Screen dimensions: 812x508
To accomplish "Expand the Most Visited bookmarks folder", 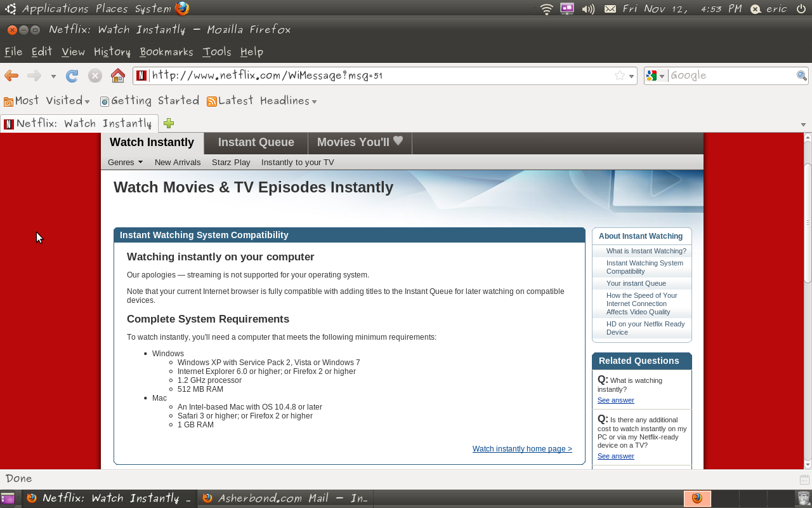I will pos(47,101).
